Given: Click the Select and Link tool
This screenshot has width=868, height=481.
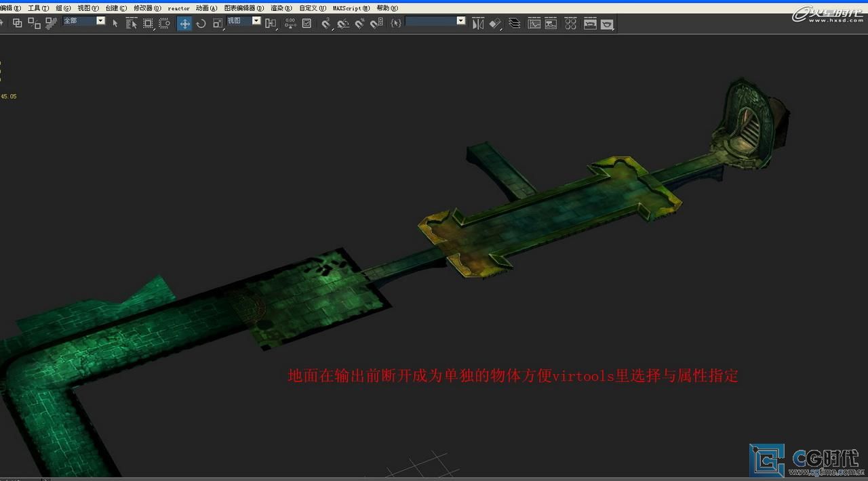Looking at the screenshot, I should [18, 23].
